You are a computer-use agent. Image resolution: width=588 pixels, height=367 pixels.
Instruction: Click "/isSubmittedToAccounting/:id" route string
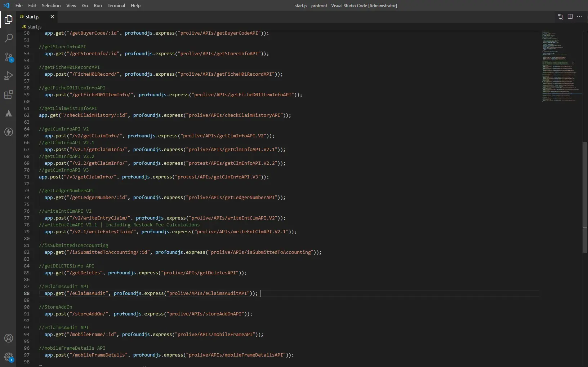(x=108, y=252)
